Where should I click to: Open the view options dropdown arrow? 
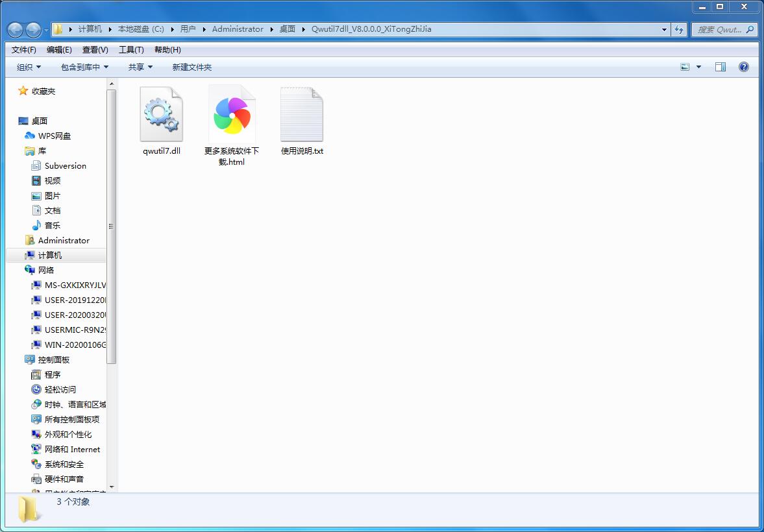click(x=698, y=67)
